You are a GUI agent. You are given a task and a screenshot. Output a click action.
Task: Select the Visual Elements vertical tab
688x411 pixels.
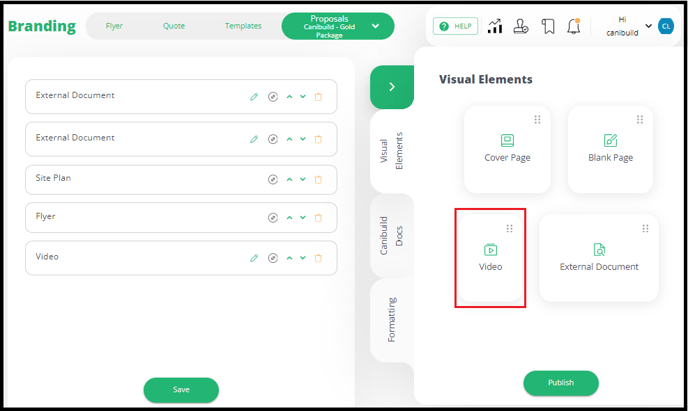point(391,151)
